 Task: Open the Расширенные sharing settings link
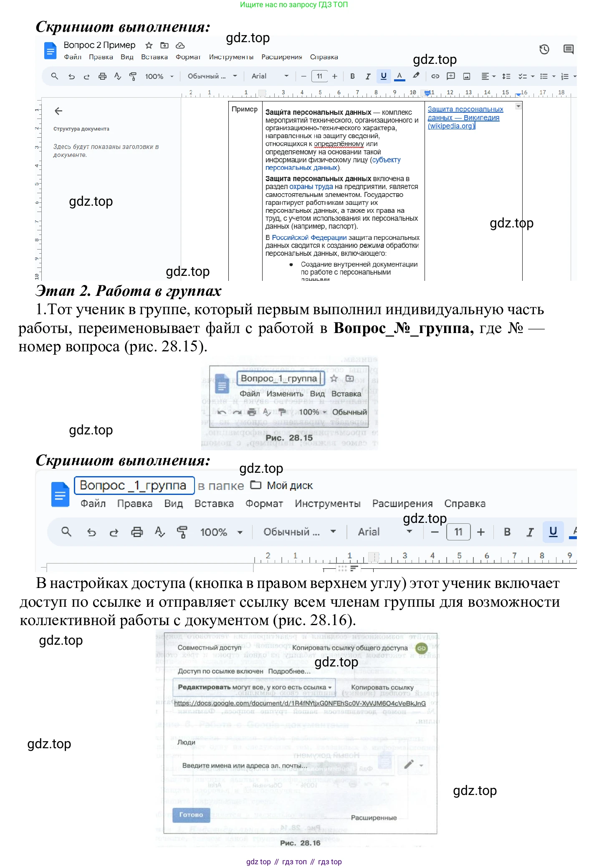point(374,818)
